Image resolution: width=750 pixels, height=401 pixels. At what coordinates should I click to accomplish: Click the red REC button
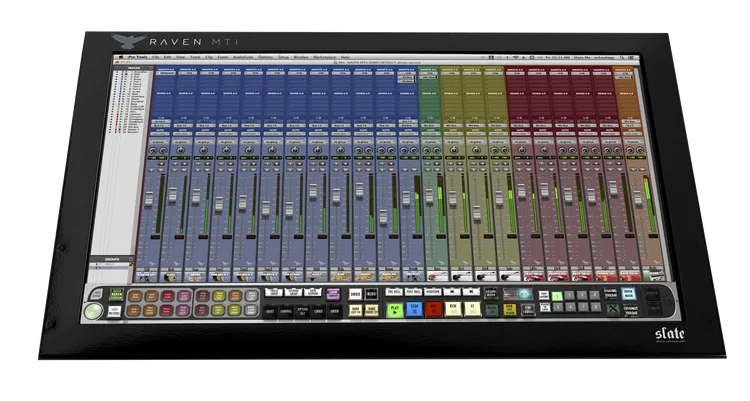click(x=433, y=310)
